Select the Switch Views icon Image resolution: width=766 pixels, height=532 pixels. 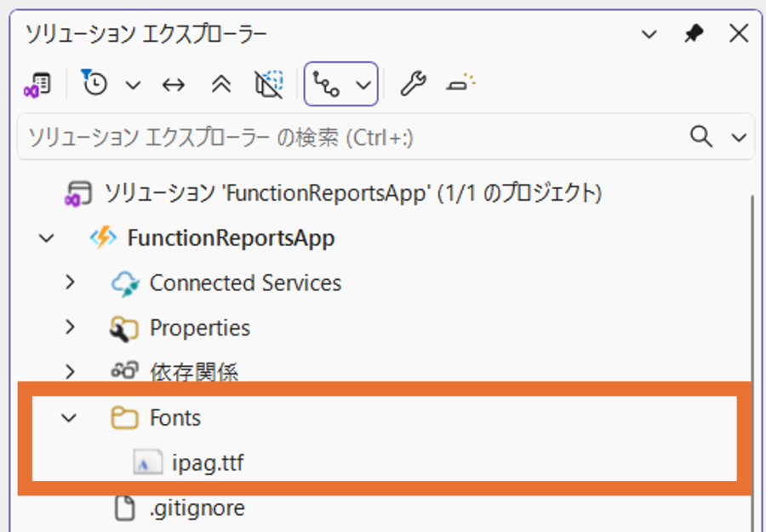pyautogui.click(x=37, y=83)
